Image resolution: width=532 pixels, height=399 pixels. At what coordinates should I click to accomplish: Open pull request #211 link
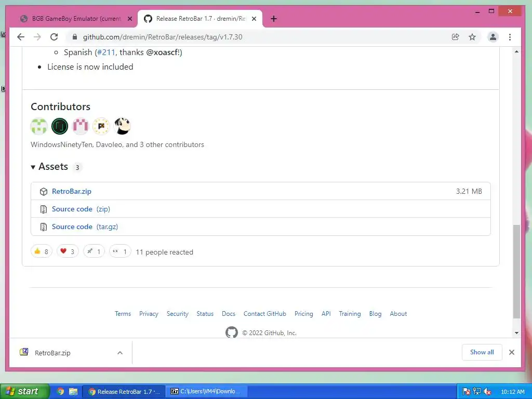tap(106, 52)
